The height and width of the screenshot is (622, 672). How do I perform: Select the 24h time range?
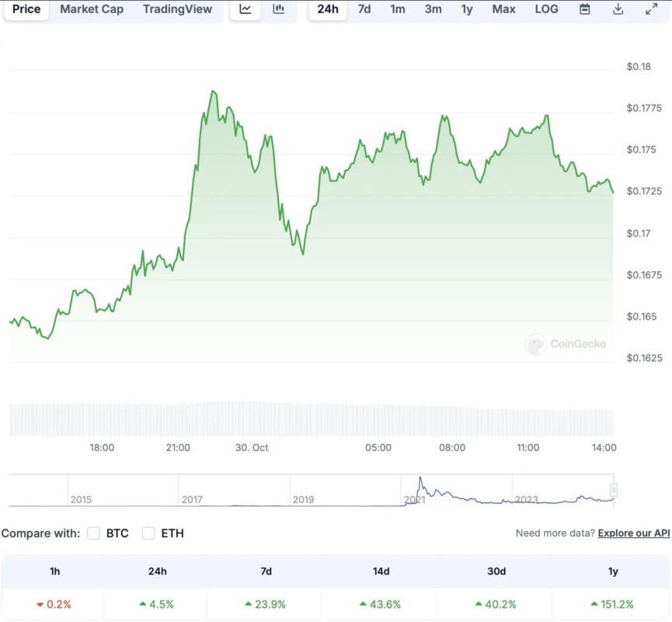[328, 9]
